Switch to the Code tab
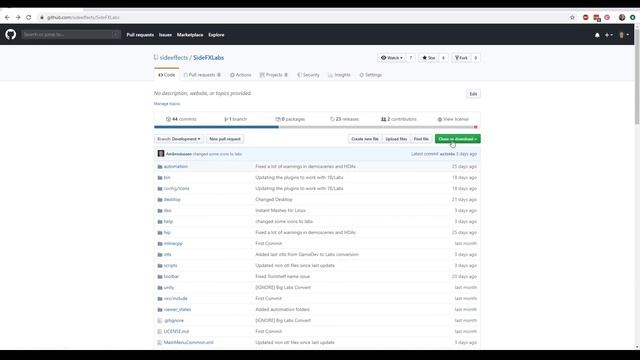The height and width of the screenshot is (360, 640). point(167,75)
